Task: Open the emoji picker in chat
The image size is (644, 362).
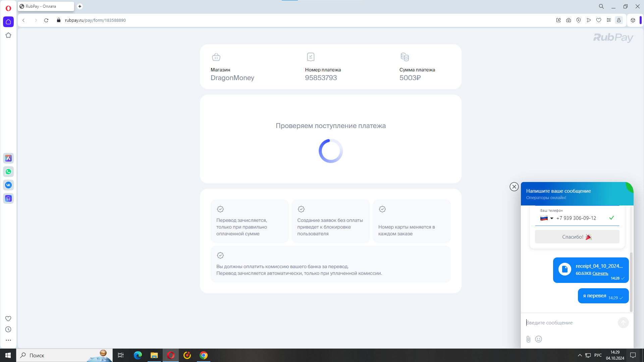Action: pos(538,339)
